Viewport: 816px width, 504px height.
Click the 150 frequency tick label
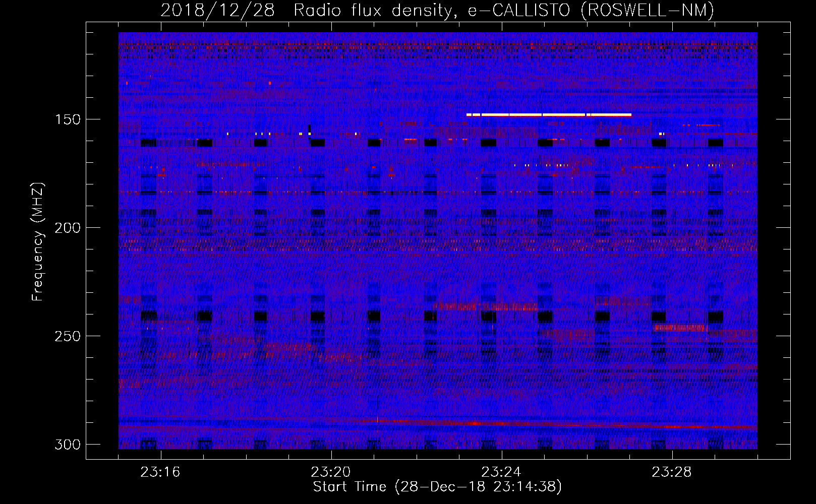67,119
